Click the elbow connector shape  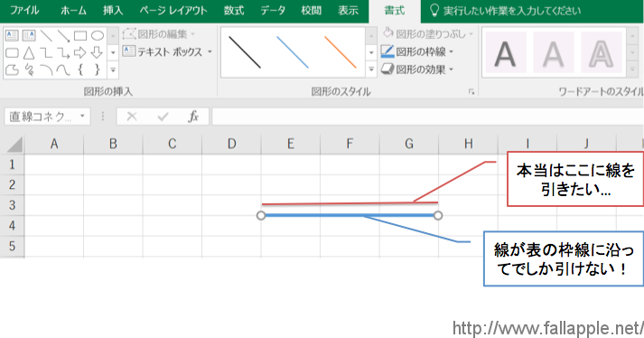[x=46, y=52]
